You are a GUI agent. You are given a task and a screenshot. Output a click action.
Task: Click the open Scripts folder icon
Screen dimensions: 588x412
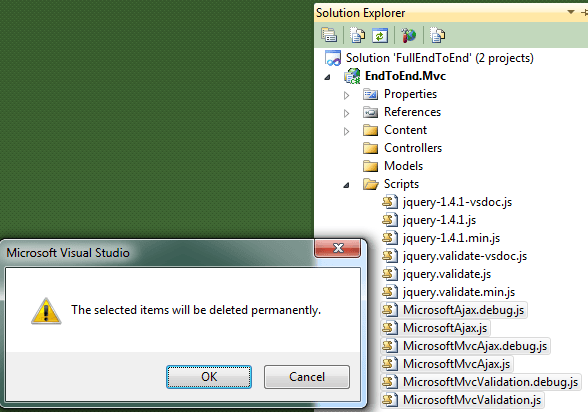click(x=371, y=184)
